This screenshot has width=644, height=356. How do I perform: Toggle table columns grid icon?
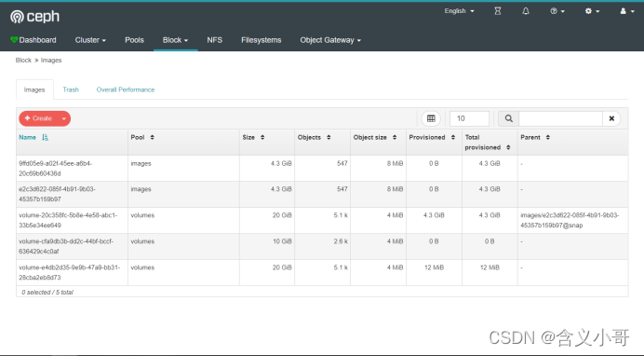(431, 118)
